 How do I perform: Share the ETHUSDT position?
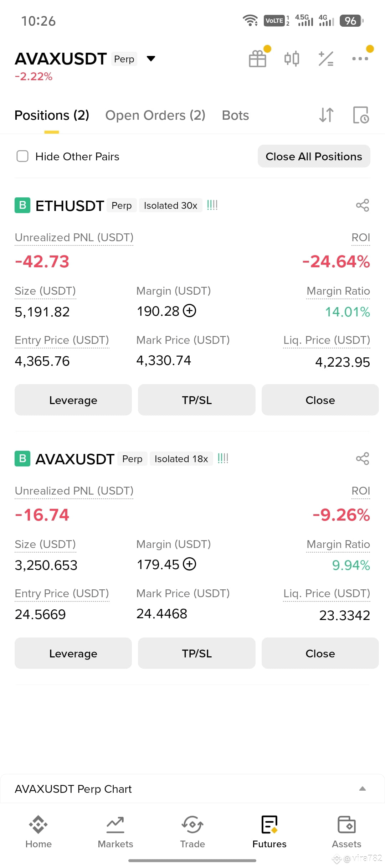tap(363, 205)
